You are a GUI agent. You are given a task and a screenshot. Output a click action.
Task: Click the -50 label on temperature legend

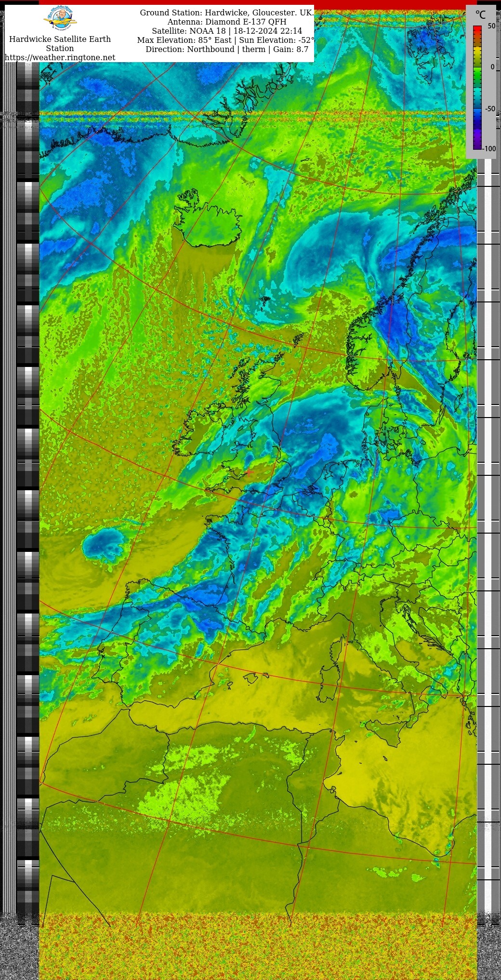pos(490,109)
